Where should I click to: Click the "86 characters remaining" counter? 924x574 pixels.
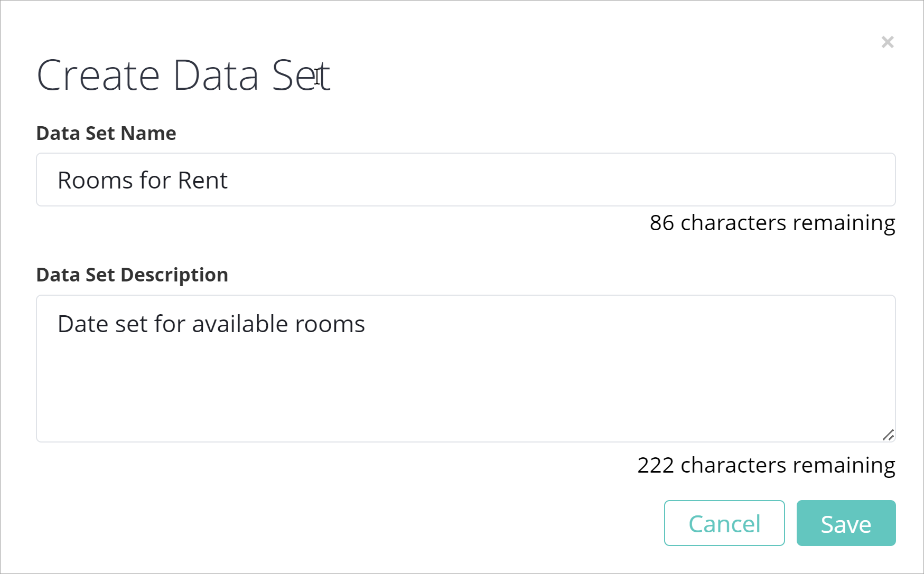tap(772, 223)
